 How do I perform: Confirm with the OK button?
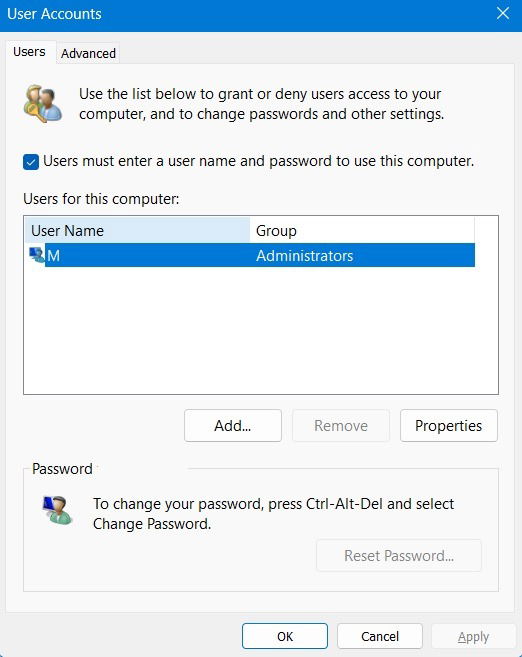click(x=285, y=636)
